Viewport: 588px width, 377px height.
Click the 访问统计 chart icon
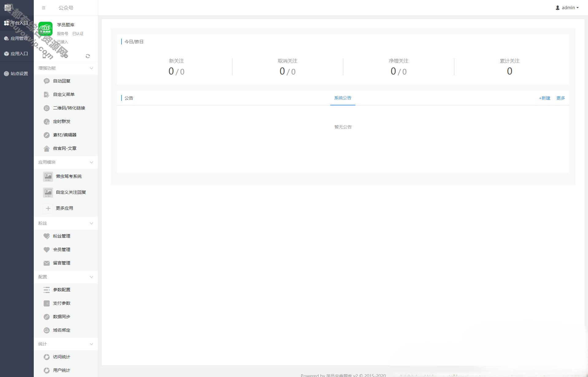[x=47, y=357]
